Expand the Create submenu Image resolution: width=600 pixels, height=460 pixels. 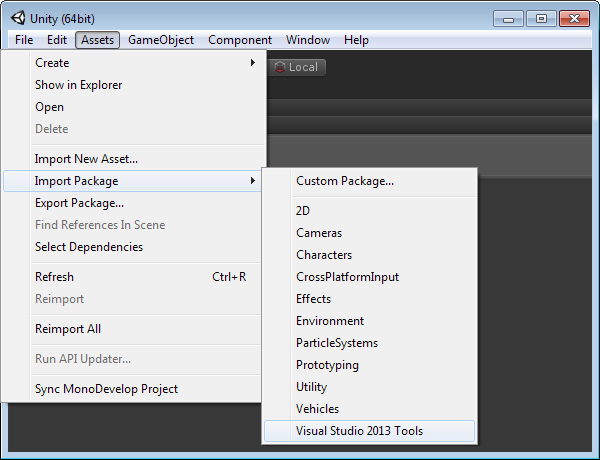[x=134, y=63]
